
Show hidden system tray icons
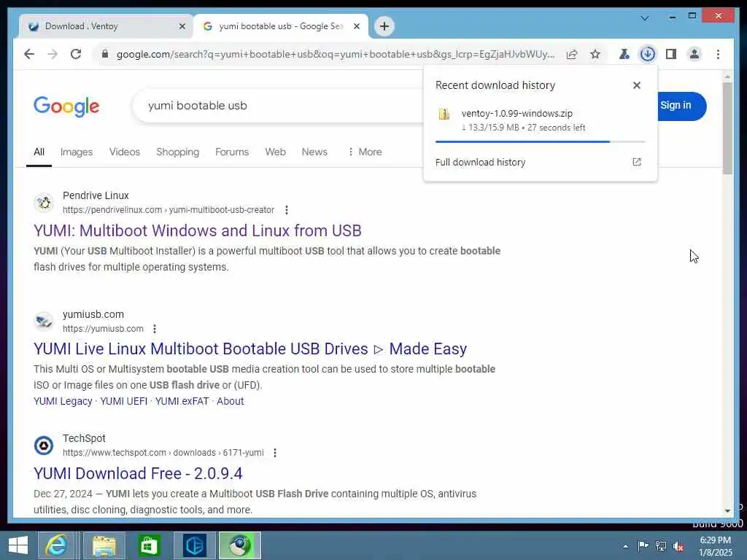point(625,546)
